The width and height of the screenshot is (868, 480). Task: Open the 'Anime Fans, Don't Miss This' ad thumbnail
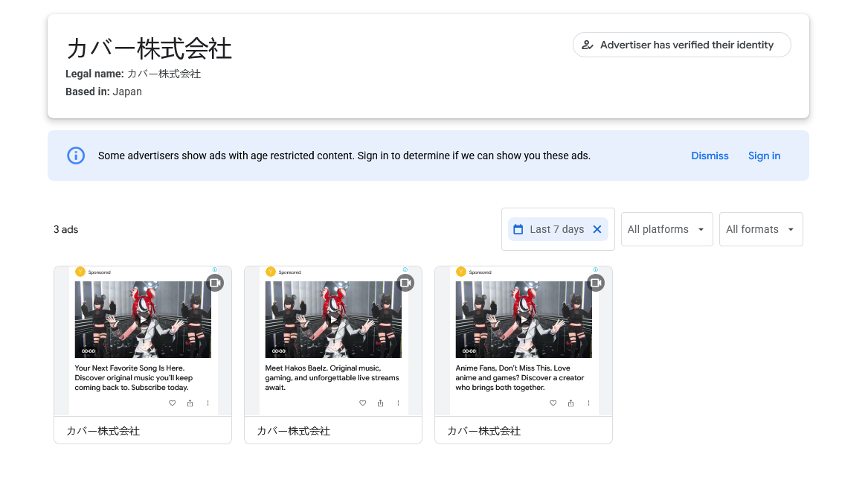tap(524, 319)
